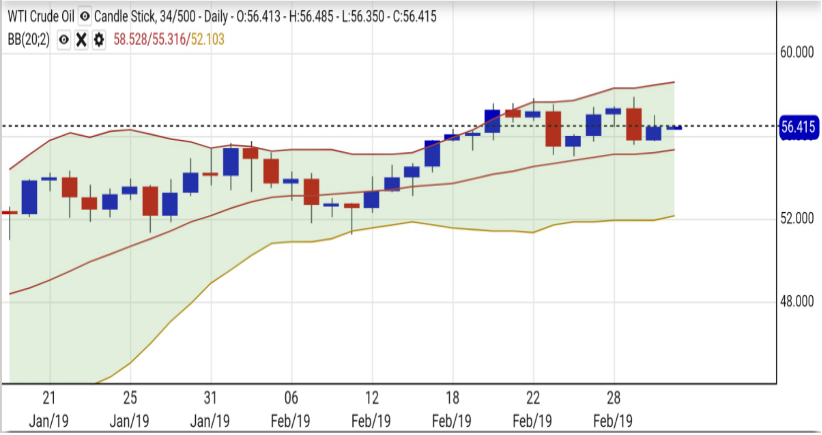Click the 34/500 bar count in header
Screen dimensions: 822x435
179,17
